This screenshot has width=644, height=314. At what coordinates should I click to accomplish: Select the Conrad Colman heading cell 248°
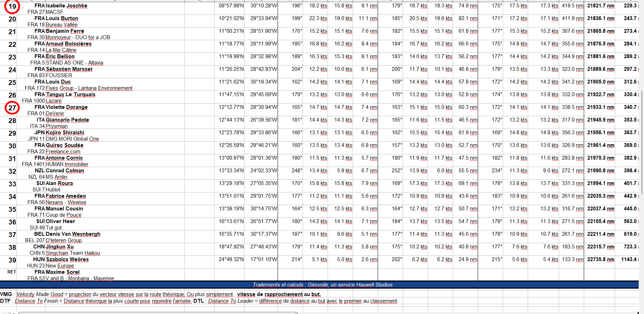click(x=297, y=171)
